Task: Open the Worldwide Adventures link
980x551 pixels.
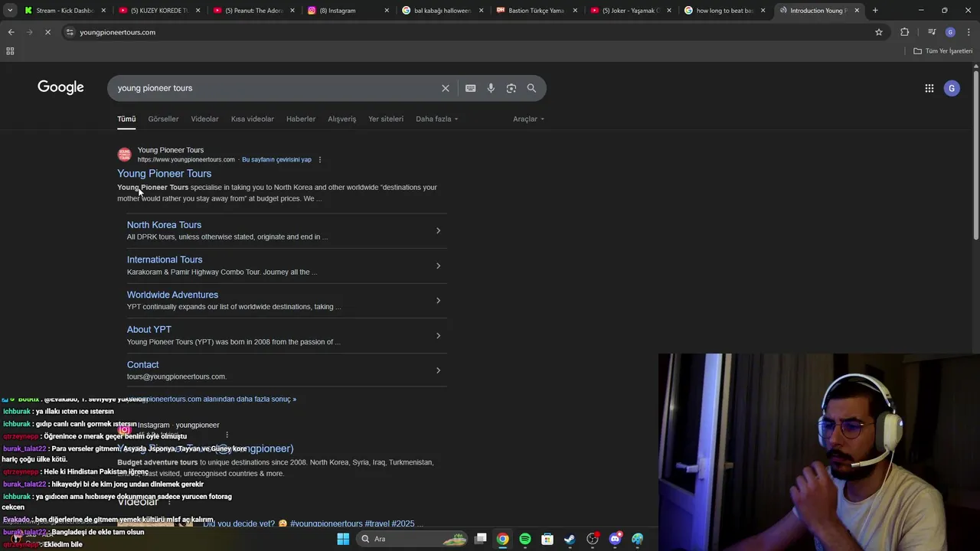Action: (172, 295)
